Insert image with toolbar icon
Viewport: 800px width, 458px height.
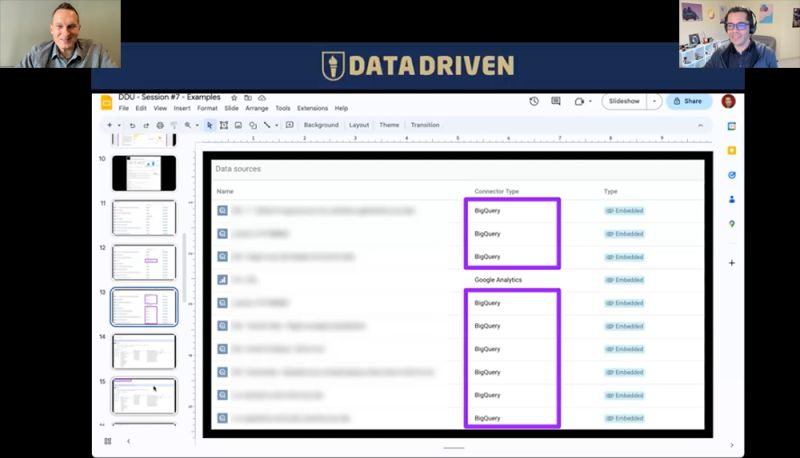click(x=238, y=125)
